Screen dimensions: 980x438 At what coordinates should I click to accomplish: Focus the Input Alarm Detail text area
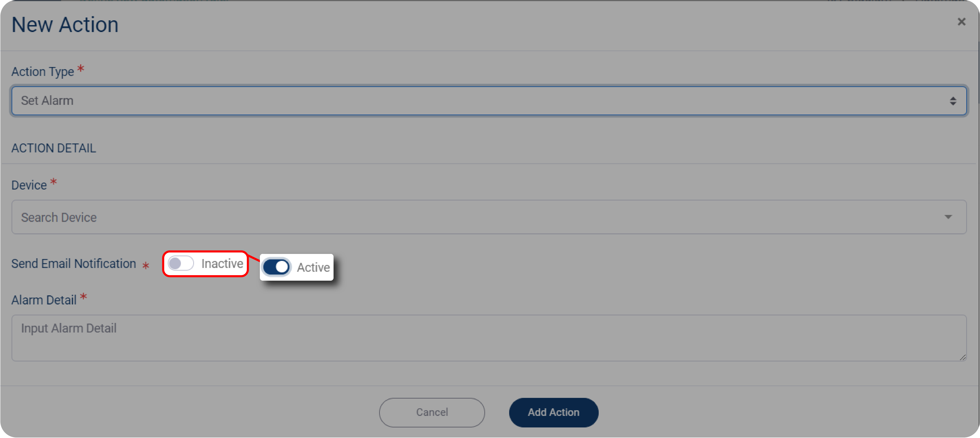pyautogui.click(x=489, y=338)
